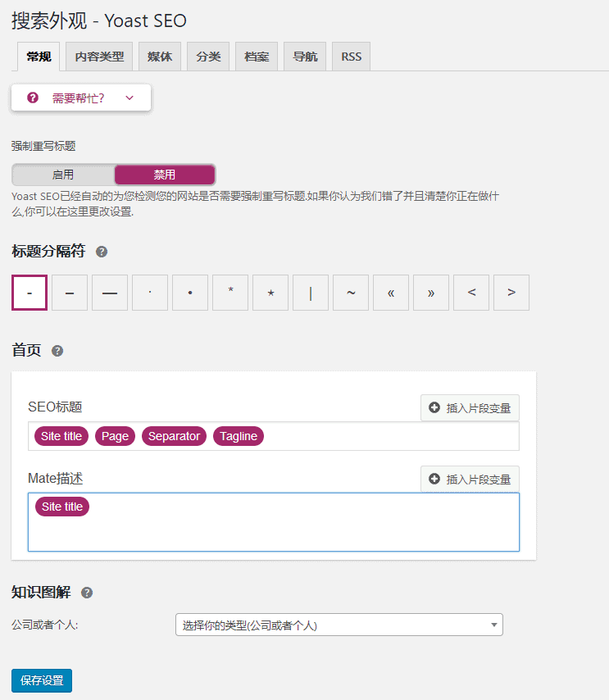The width and height of the screenshot is (609, 700).
Task: Click plus icon in Mate描述 insert variable button
Action: pos(434,479)
